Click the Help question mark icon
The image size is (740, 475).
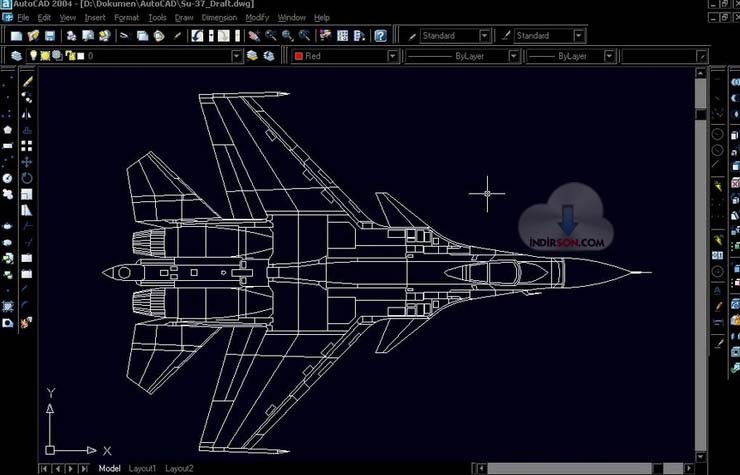(380, 36)
